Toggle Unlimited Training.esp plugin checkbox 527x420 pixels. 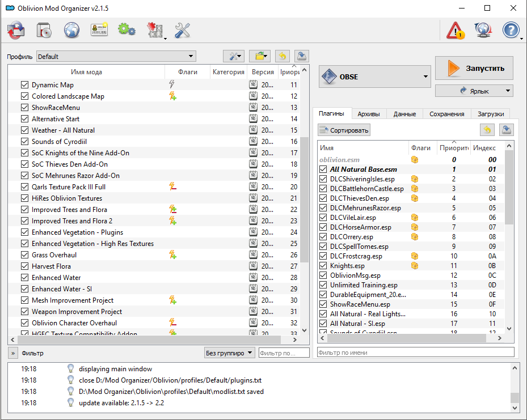click(x=323, y=285)
